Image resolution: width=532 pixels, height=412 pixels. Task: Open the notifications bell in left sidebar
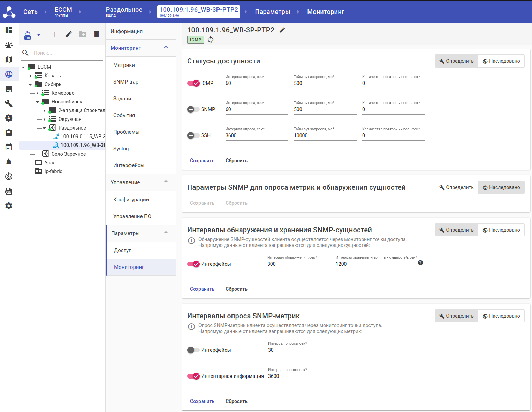tap(9, 162)
